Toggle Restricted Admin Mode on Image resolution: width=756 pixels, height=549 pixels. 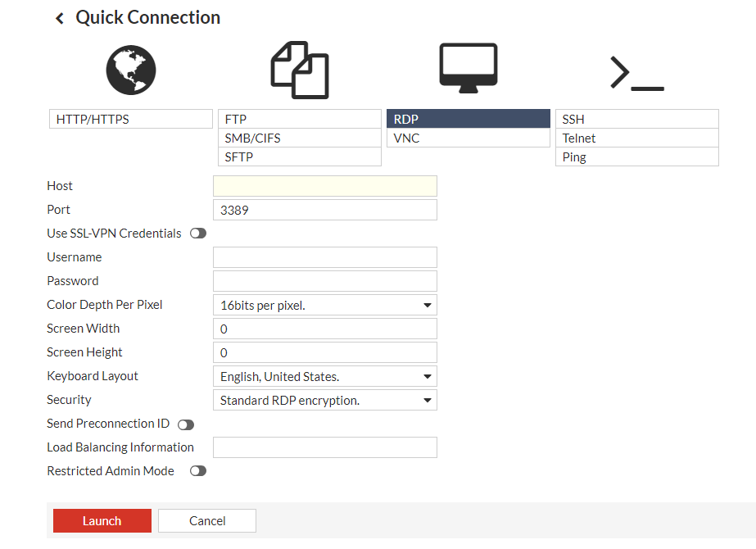[198, 471]
